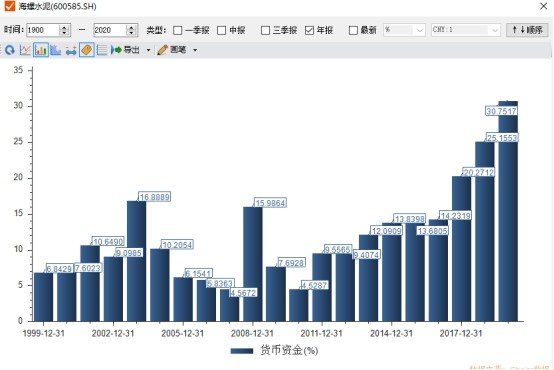Image resolution: width=554 pixels, height=370 pixels.
Task: Open the data table list icon
Action: click(102, 50)
